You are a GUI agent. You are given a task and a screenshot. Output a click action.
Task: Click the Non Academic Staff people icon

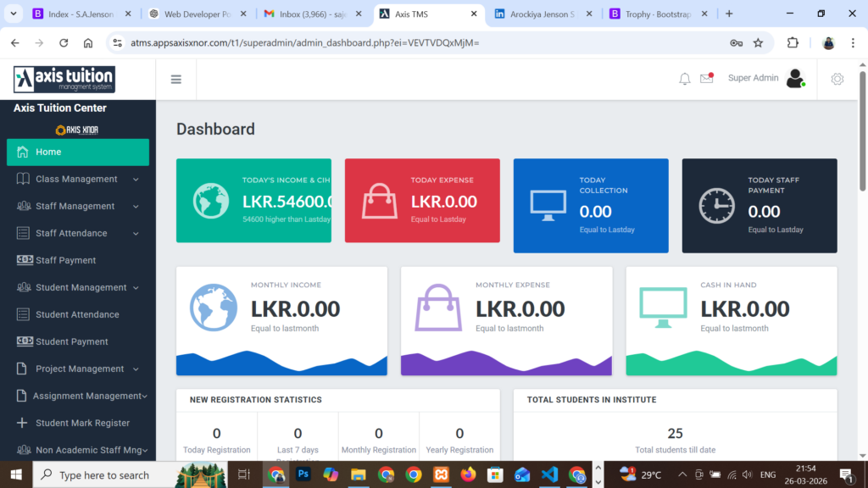tap(24, 450)
